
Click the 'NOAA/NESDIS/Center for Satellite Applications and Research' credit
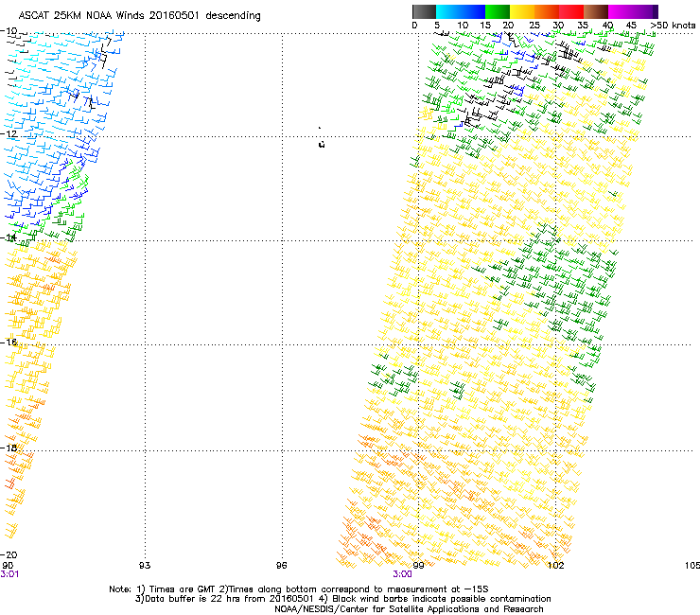point(409,609)
